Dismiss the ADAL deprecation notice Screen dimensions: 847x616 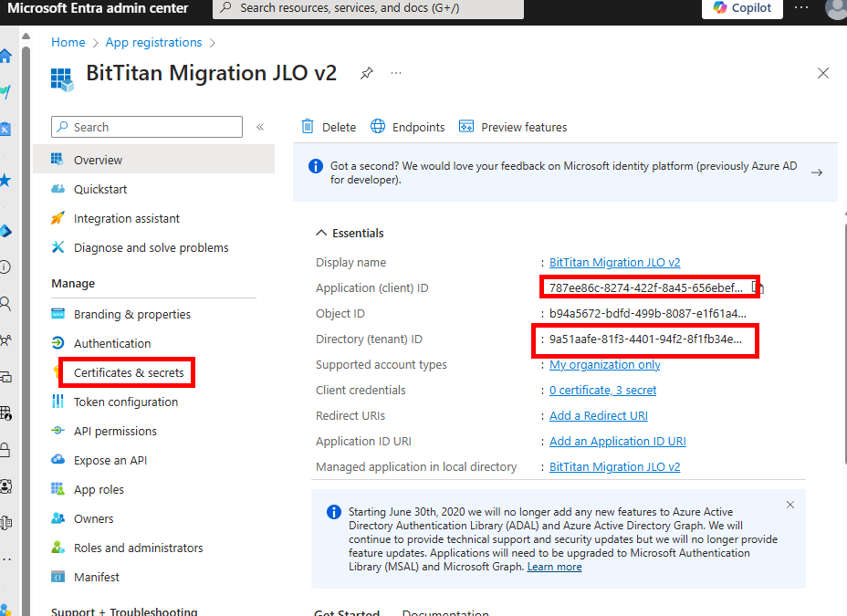click(790, 505)
